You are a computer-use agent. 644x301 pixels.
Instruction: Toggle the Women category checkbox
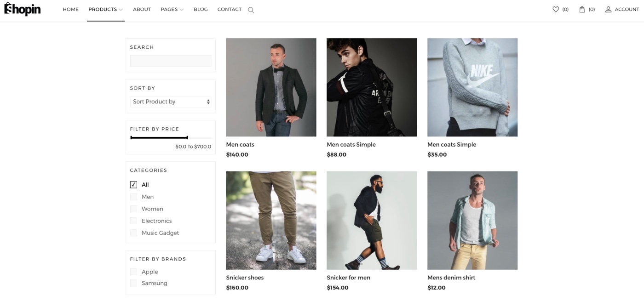click(x=133, y=209)
